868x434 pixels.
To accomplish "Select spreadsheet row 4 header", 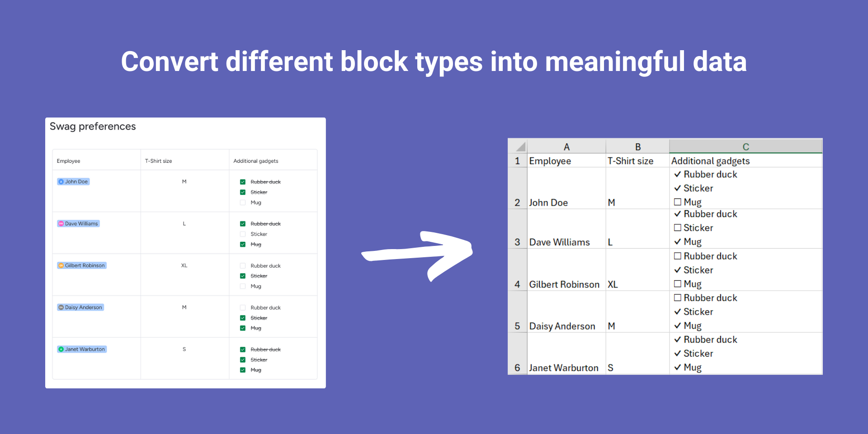I will (x=518, y=270).
